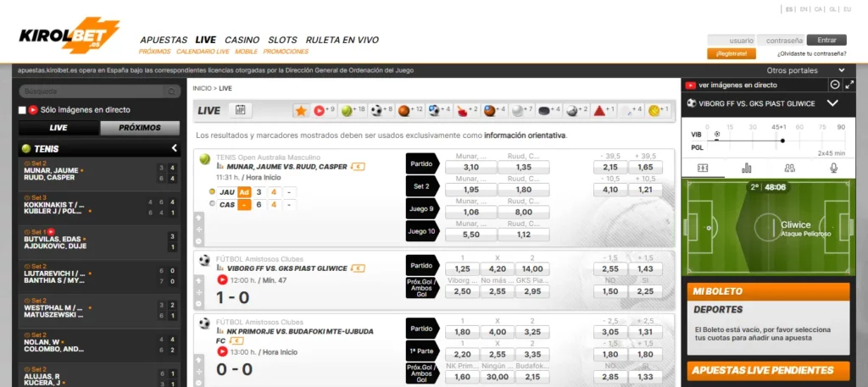Viewport: 868px width, 387px height.
Task: Open Nolan vs Colombo sidebar match
Action: pos(100,345)
